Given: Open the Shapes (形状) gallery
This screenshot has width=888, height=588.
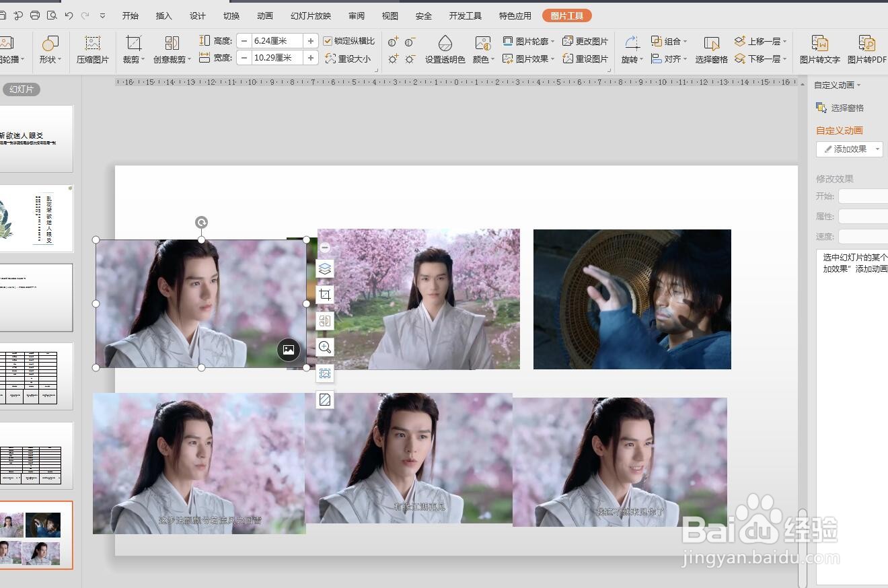Looking at the screenshot, I should (50, 50).
